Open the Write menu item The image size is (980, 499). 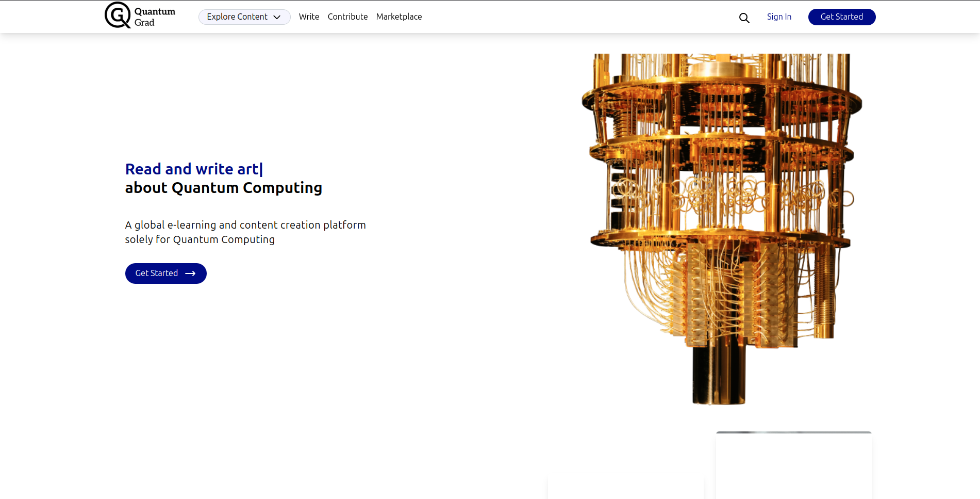click(x=309, y=17)
